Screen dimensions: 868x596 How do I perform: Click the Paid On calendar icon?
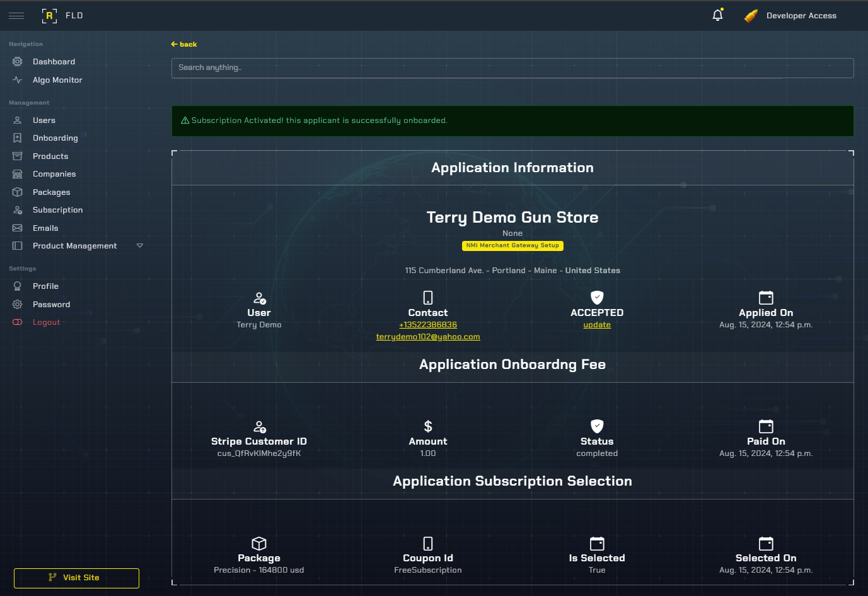(766, 426)
